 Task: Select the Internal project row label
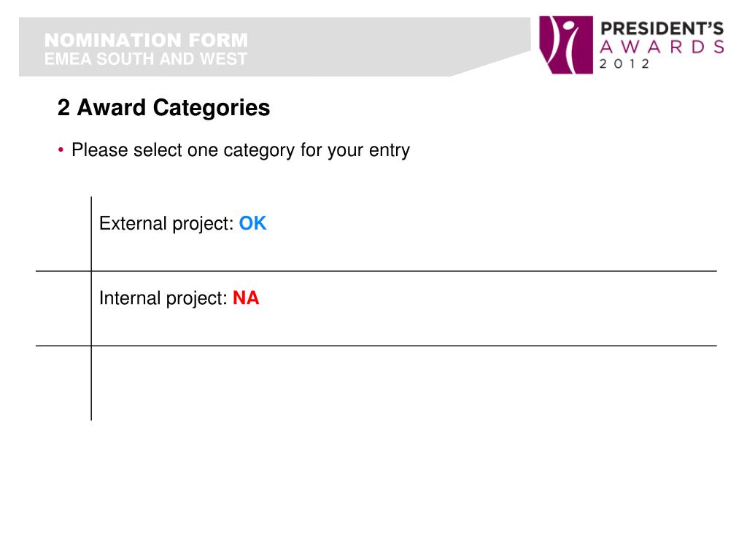coord(163,298)
